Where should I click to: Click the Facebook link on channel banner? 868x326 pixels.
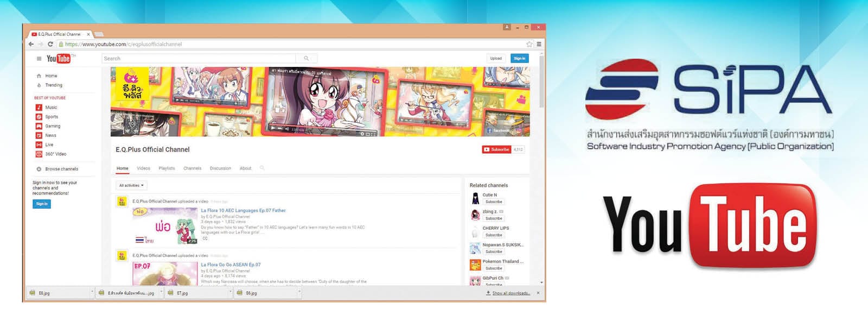[499, 130]
